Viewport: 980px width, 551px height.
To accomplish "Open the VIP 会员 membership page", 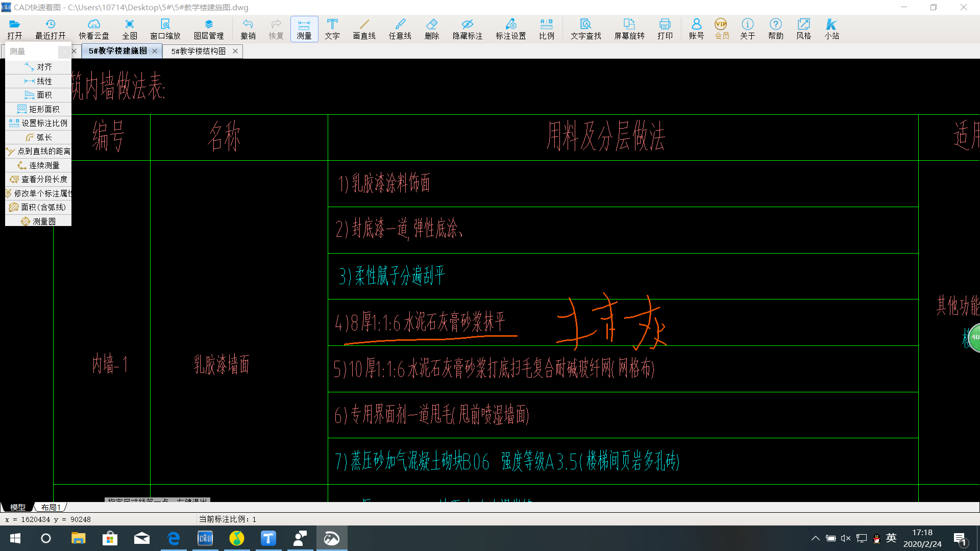I will click(722, 29).
